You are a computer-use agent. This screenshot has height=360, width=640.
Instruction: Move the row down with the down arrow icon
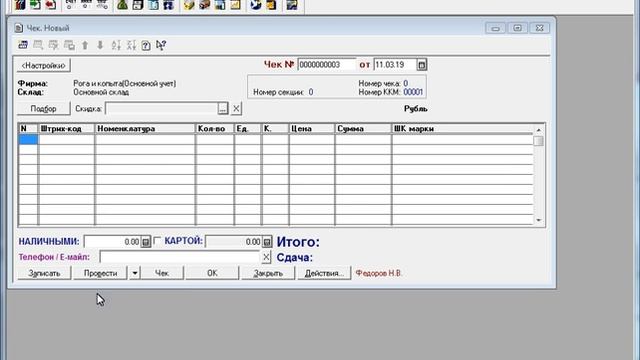tap(100, 45)
